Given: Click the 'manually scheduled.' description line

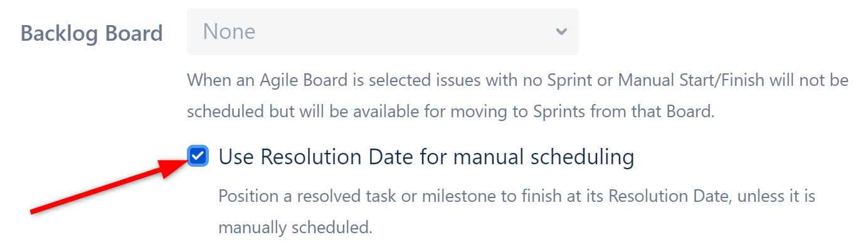Looking at the screenshot, I should [295, 227].
